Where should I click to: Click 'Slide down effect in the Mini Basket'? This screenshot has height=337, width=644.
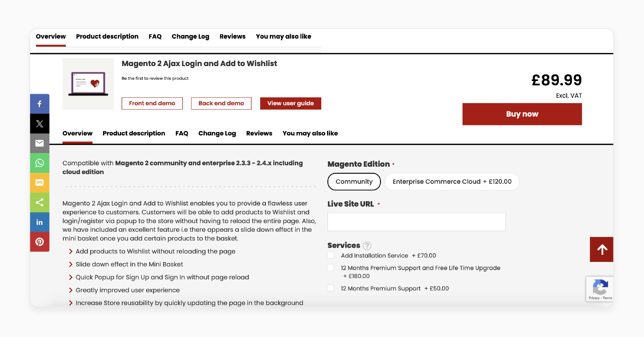point(129,264)
